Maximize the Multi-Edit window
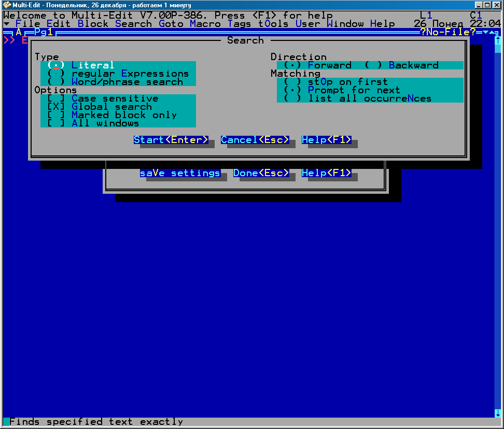504x429 pixels. pyautogui.click(x=487, y=5)
